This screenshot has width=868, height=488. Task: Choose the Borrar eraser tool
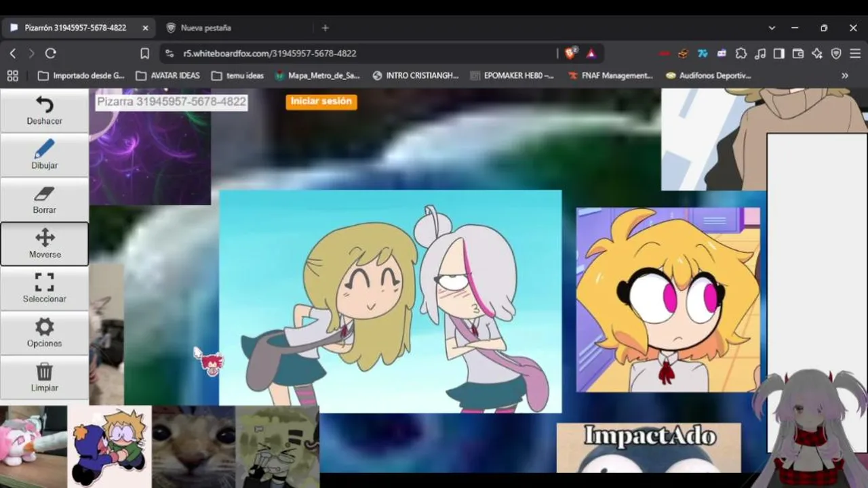pos(44,200)
